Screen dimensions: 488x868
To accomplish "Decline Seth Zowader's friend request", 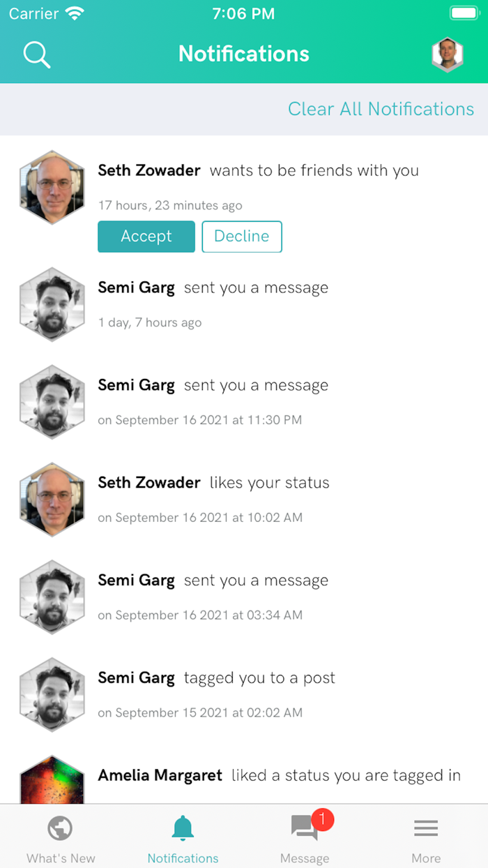I will (x=242, y=237).
